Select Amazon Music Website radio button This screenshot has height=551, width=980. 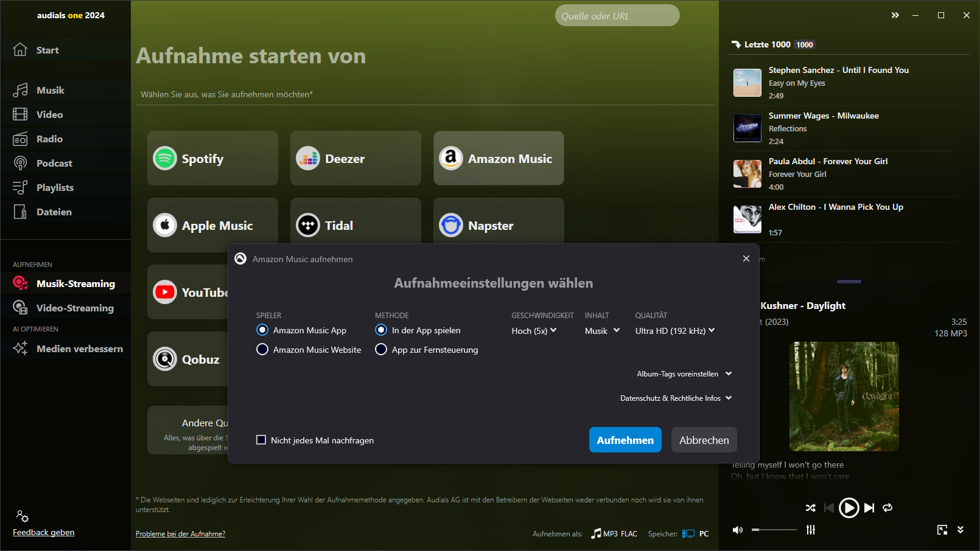click(x=262, y=350)
